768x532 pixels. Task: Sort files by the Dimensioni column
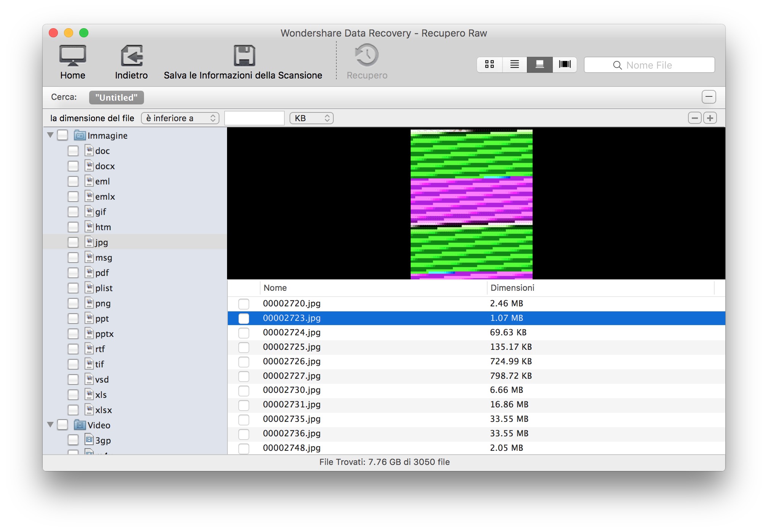click(x=512, y=288)
